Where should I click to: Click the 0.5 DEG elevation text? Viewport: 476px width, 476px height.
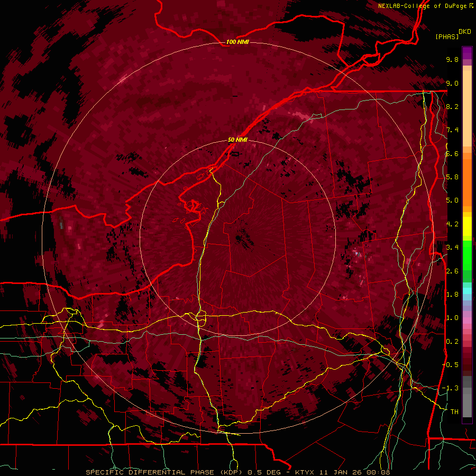click(x=264, y=472)
